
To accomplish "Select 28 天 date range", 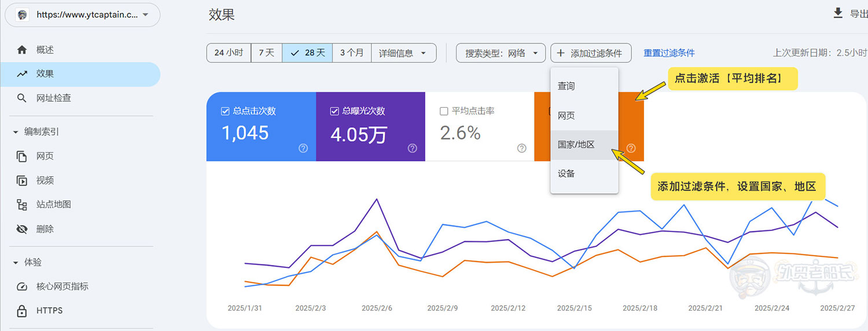I will tap(308, 53).
